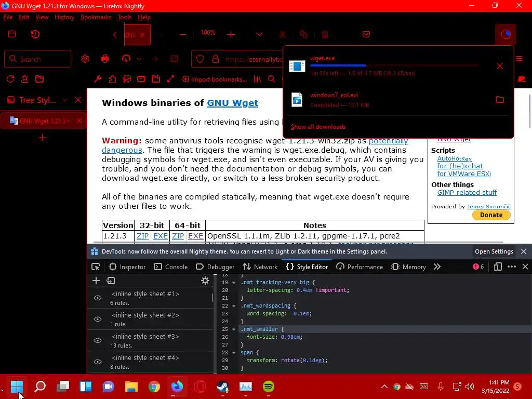Screen dimensions: 532x399
Task: Close the Tree Style Tab sidebar
Action: [x=78, y=100]
